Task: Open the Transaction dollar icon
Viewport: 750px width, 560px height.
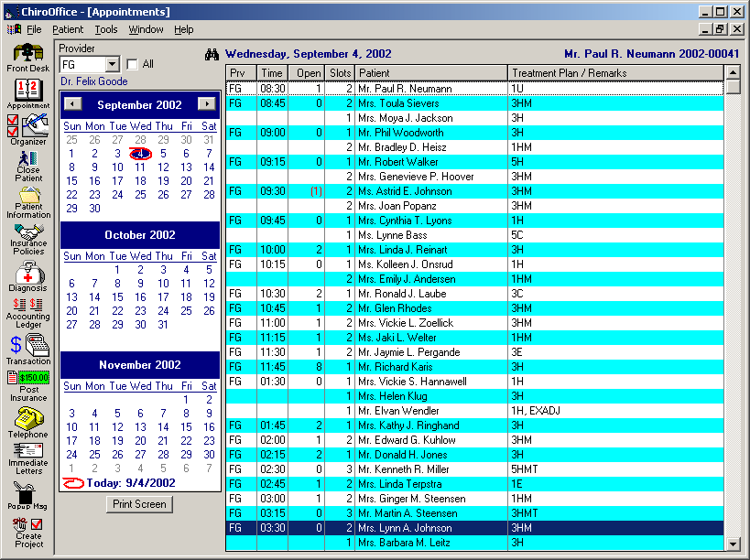Action: click(x=28, y=350)
